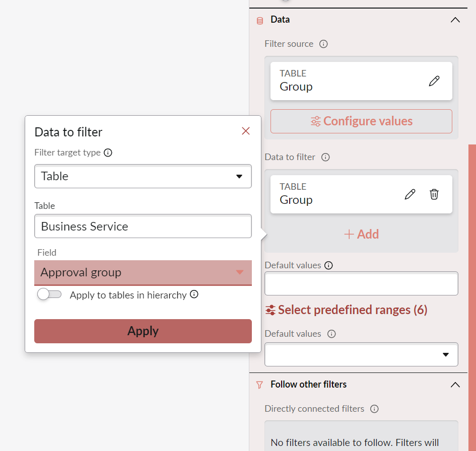Click the database icon beside the Data header

point(259,20)
